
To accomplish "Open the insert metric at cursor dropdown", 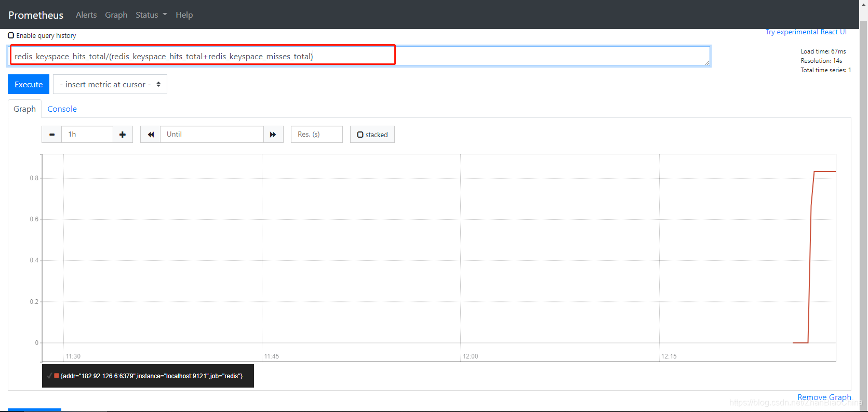I will coord(110,84).
